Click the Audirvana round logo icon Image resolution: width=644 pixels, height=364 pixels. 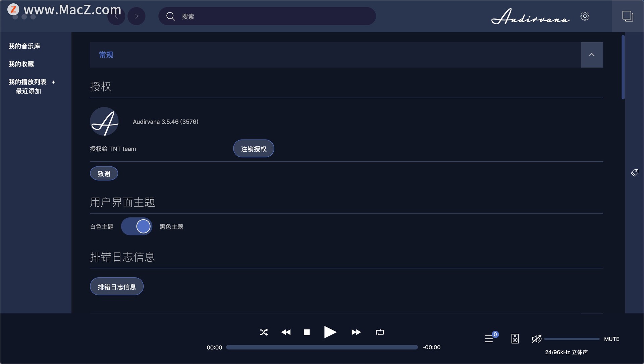click(x=104, y=121)
